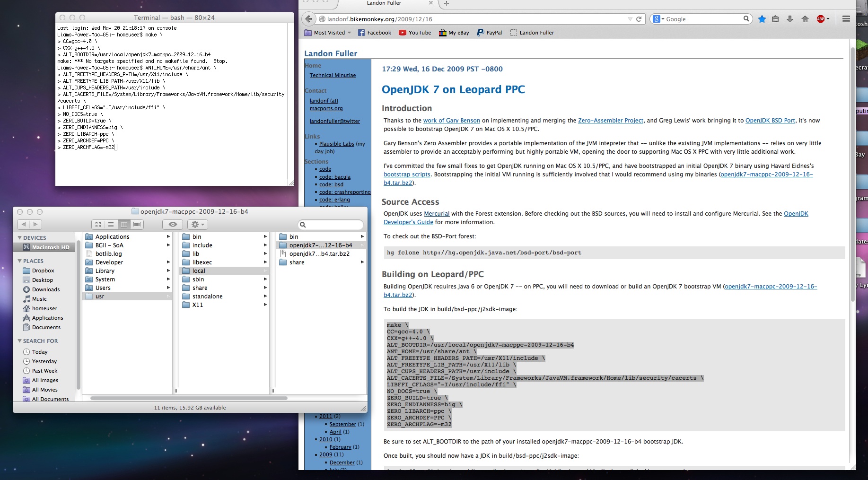Open the YouTube bookmark from the toolbar
This screenshot has height=480, width=868.
(x=415, y=33)
